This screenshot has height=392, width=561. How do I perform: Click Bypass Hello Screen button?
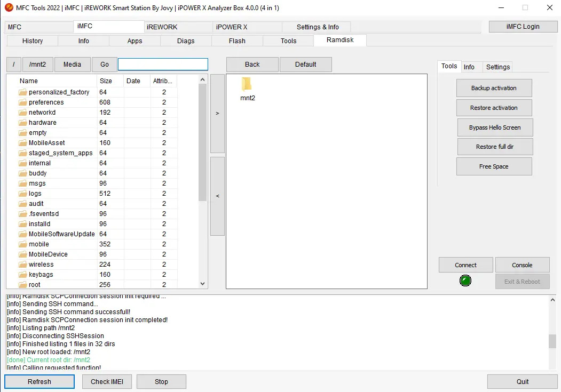tap(495, 127)
